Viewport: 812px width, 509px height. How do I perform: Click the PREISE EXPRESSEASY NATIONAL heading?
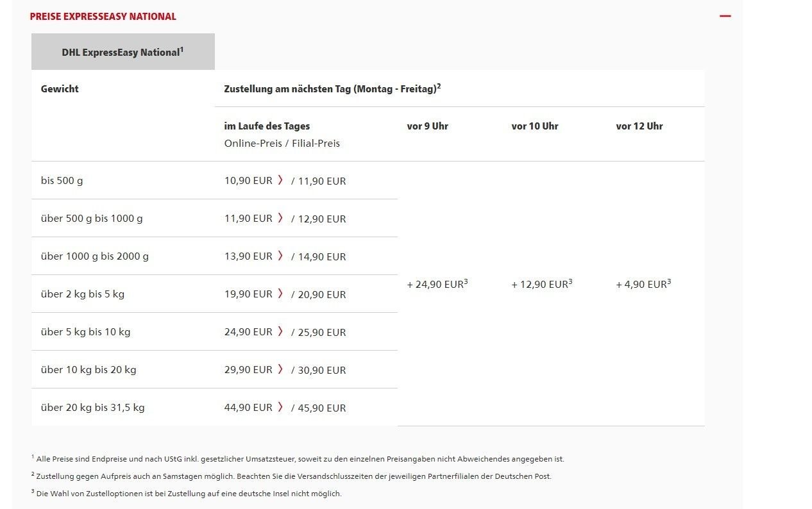pos(103,17)
